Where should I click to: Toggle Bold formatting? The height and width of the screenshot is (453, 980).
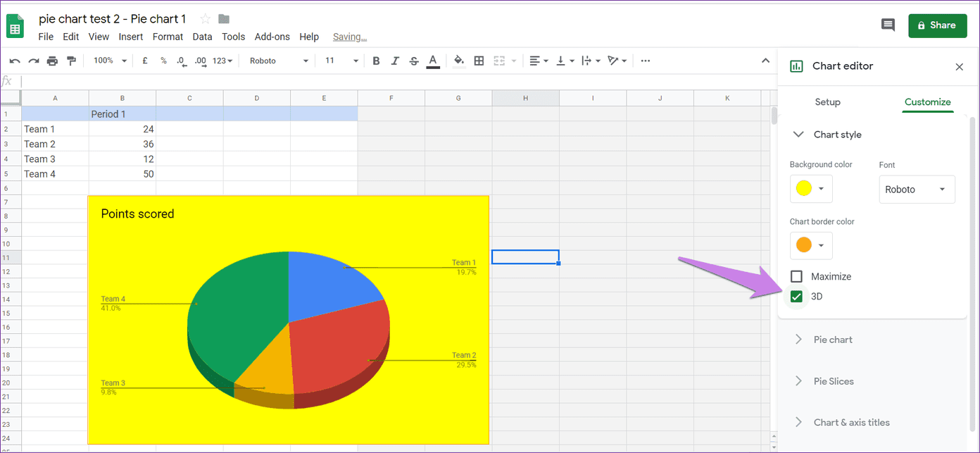click(x=376, y=61)
